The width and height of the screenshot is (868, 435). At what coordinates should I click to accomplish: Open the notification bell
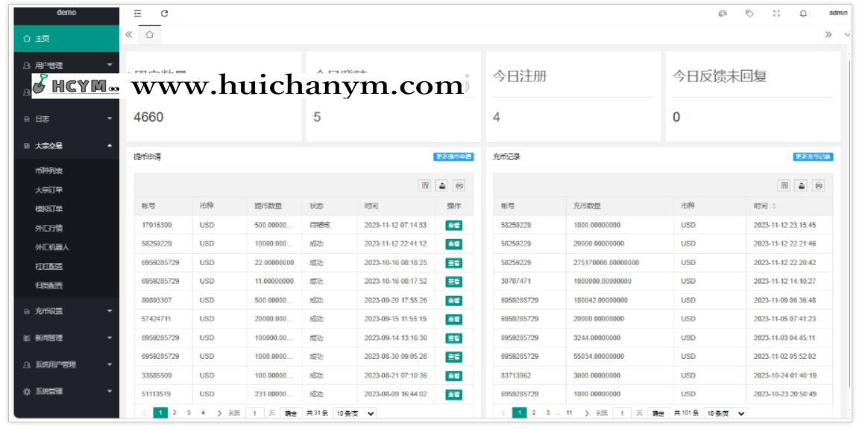point(803,13)
